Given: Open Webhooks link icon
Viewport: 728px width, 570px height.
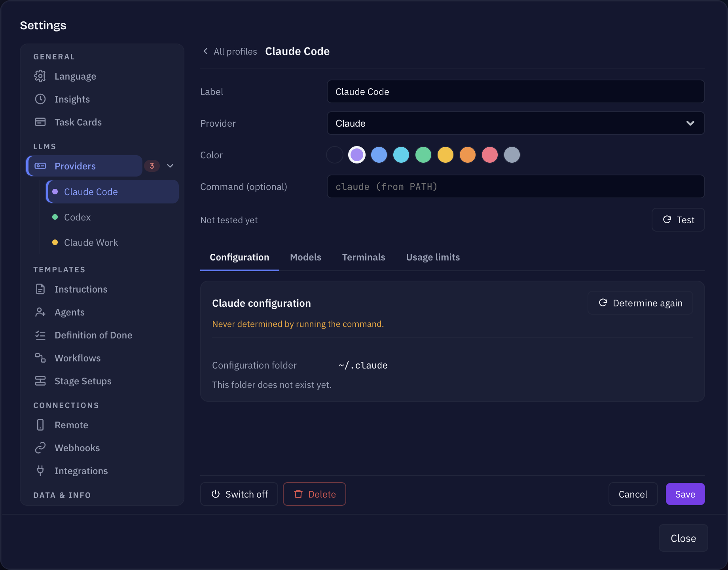Looking at the screenshot, I should [x=40, y=448].
